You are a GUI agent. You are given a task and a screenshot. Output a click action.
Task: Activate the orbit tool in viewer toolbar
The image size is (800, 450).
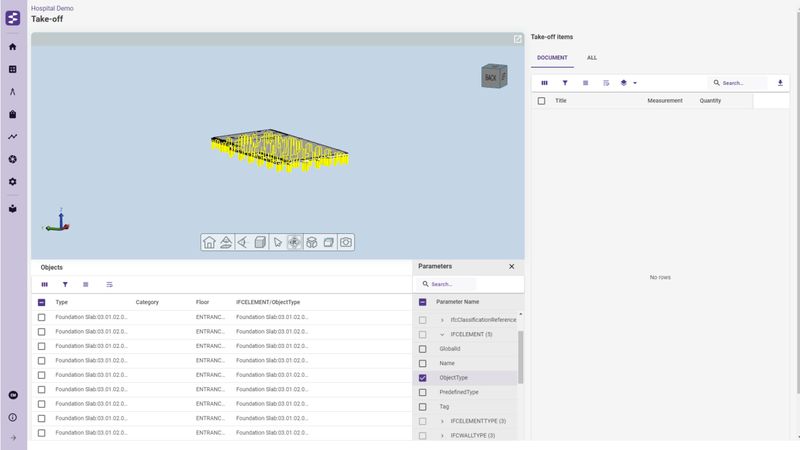coord(294,242)
